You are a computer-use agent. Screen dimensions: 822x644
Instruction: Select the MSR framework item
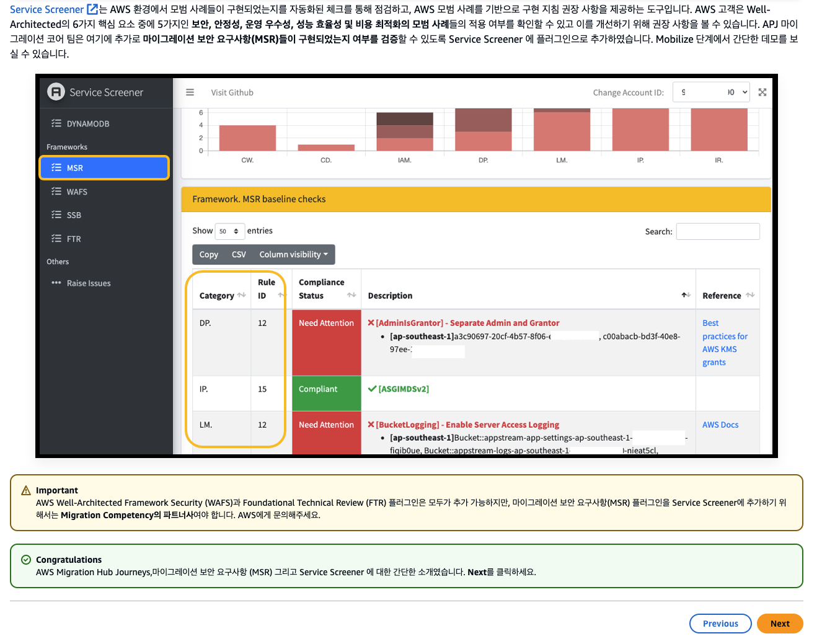[104, 168]
